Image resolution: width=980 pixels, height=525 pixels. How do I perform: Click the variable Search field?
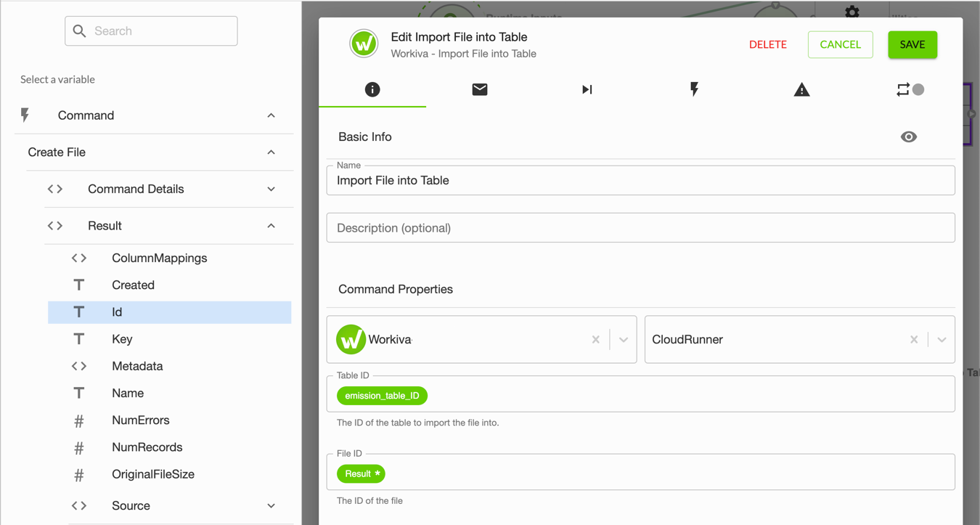click(151, 31)
